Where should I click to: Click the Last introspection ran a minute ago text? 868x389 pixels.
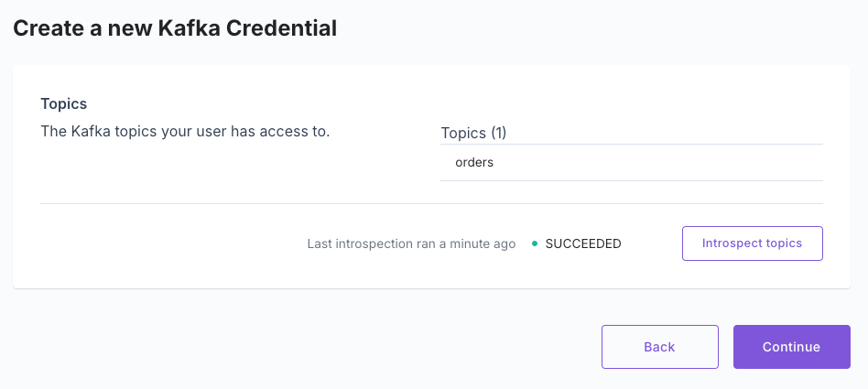click(x=411, y=243)
